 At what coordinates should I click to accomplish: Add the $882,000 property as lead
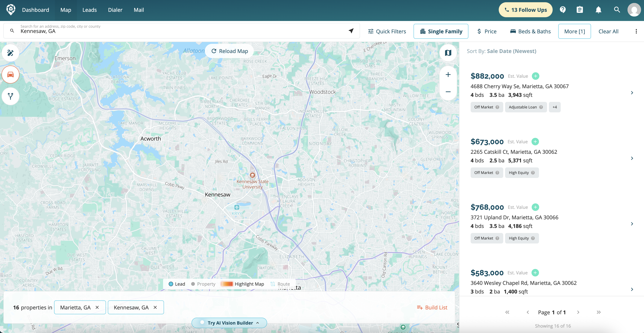[535, 76]
